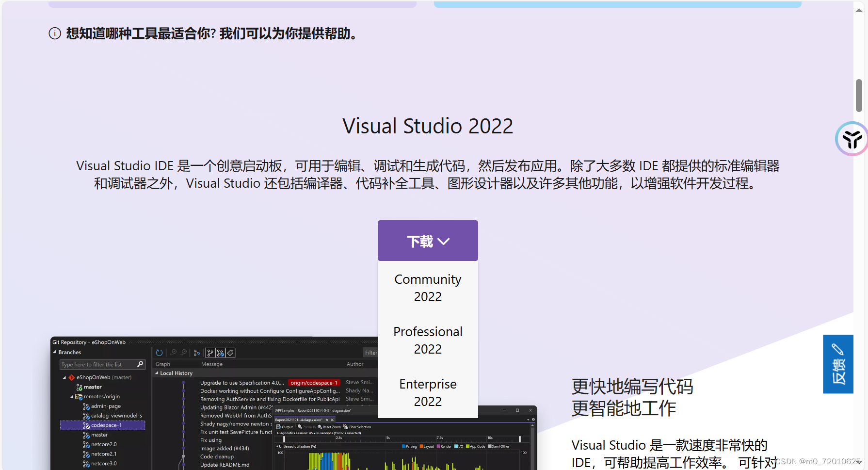Open the floating assistant icon at right edge
868x470 pixels.
[852, 139]
